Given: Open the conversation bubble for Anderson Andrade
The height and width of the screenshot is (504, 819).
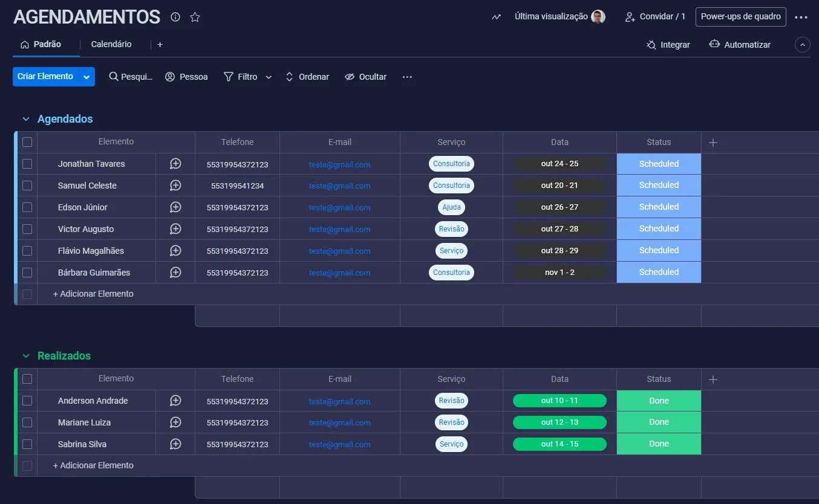Looking at the screenshot, I should 175,401.
